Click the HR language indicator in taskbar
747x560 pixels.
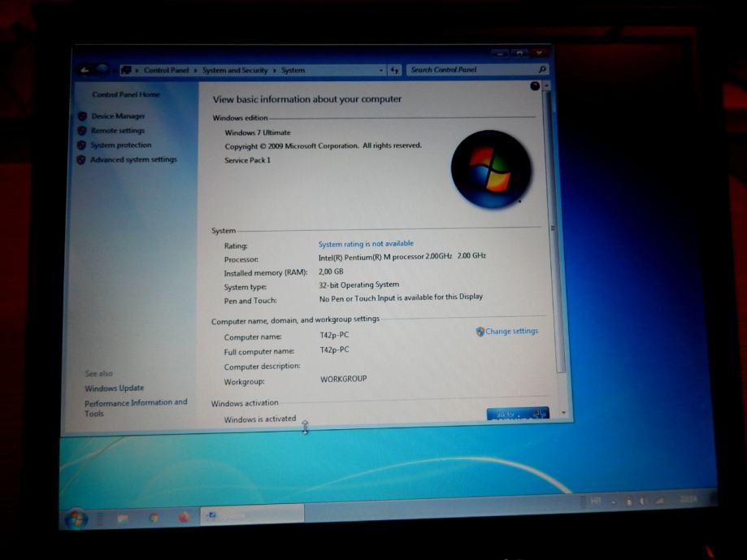tap(596, 501)
